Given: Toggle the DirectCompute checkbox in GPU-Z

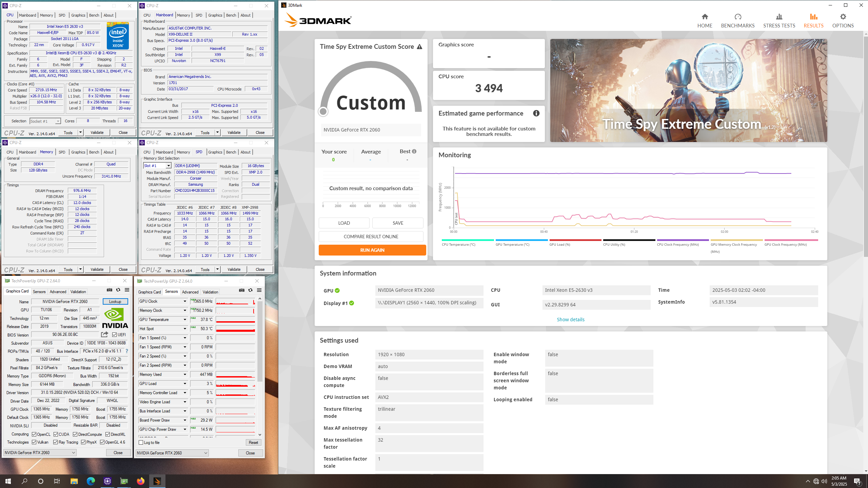Looking at the screenshot, I should point(75,434).
